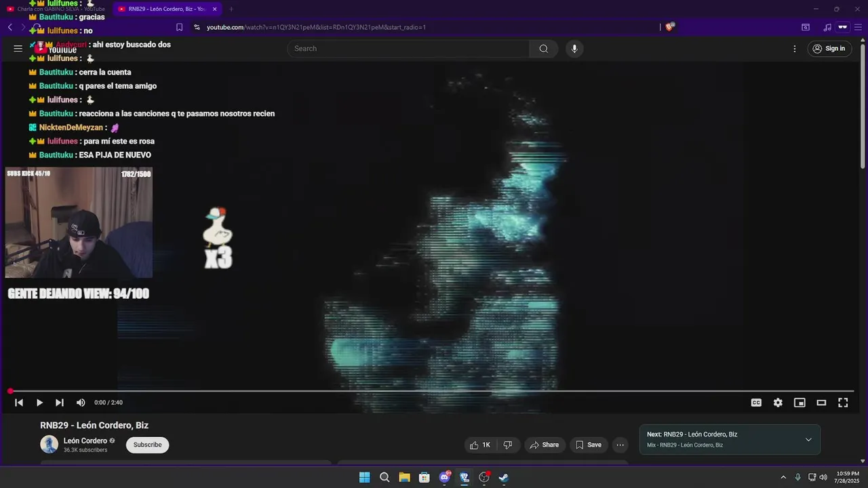The width and height of the screenshot is (868, 488).
Task: Click the search magnifier button
Action: (x=544, y=49)
